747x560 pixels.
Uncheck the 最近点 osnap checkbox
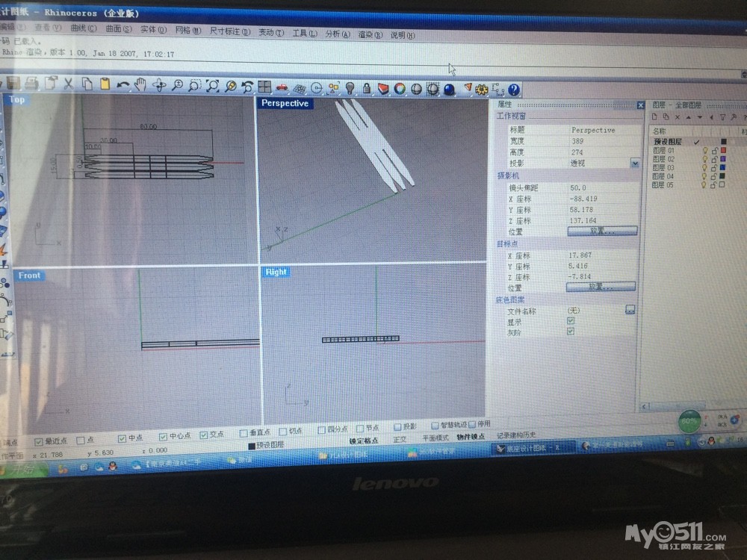pos(39,439)
